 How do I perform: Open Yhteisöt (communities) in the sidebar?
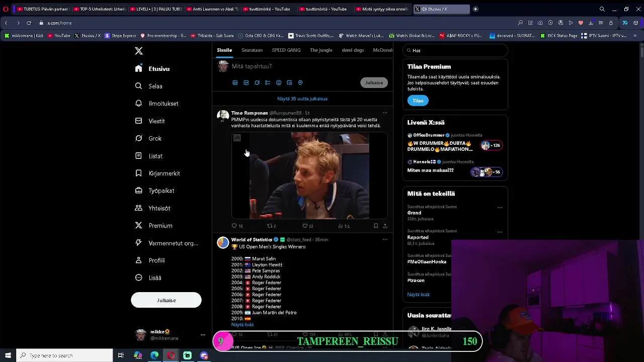click(x=153, y=208)
